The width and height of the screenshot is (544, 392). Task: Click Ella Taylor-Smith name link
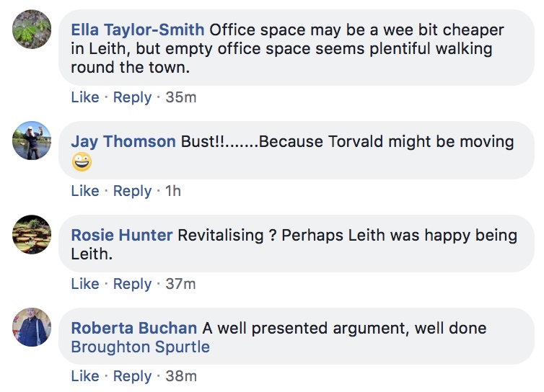[137, 30]
